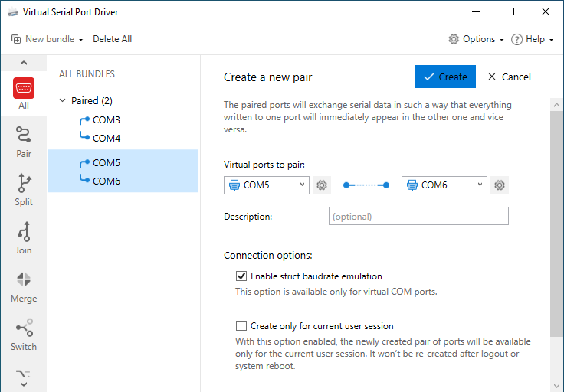Click the COM4 port connector icon
Viewport: 564px width, 392px height.
(x=84, y=136)
